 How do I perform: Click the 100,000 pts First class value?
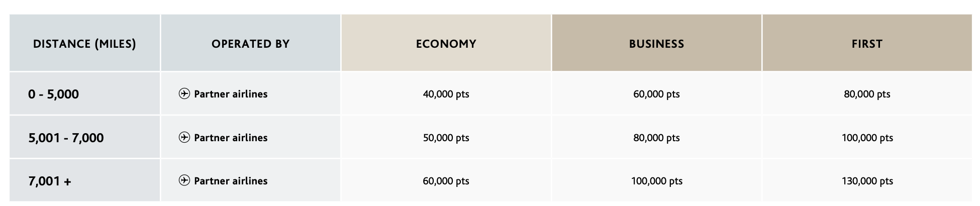(x=867, y=138)
